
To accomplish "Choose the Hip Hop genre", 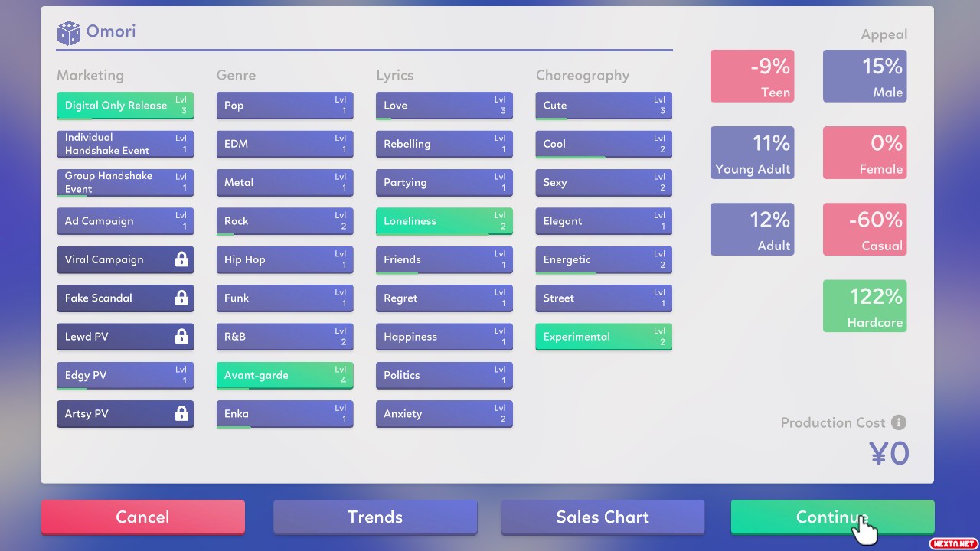I will (x=285, y=259).
